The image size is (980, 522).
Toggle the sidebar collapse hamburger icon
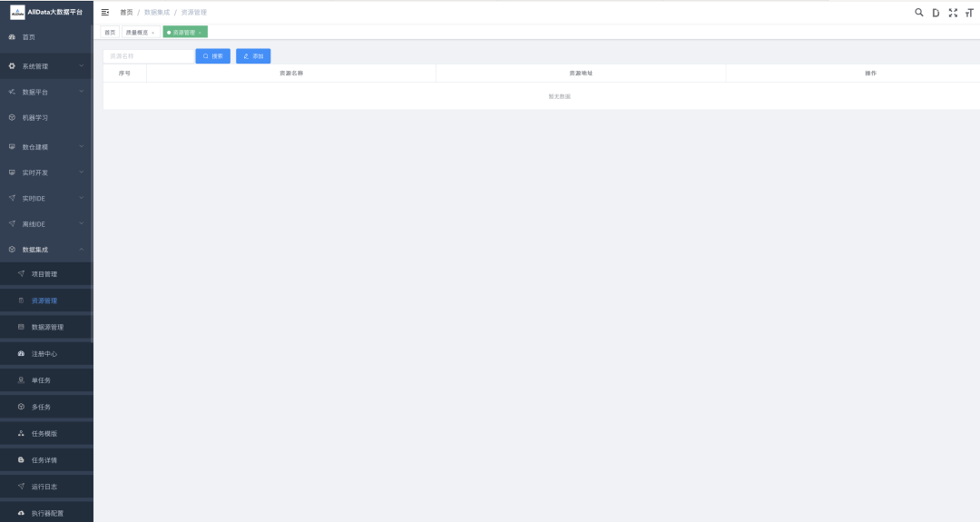click(x=105, y=12)
